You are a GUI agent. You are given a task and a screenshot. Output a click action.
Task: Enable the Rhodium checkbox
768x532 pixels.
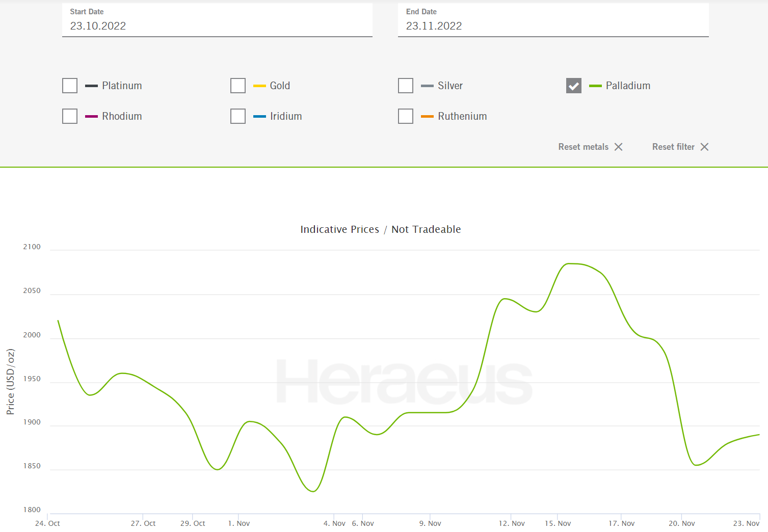pyautogui.click(x=70, y=116)
